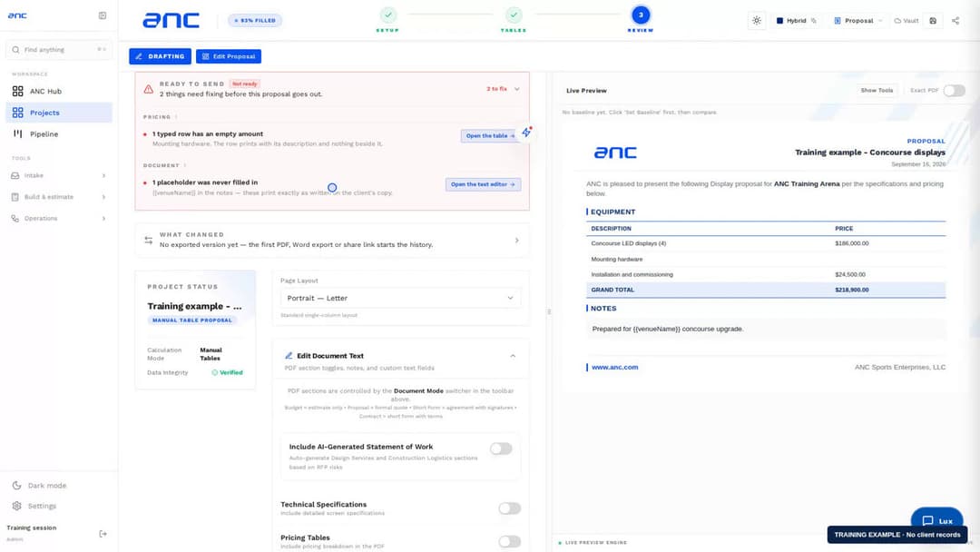Collapse the Edit Document Text section

[x=513, y=356]
